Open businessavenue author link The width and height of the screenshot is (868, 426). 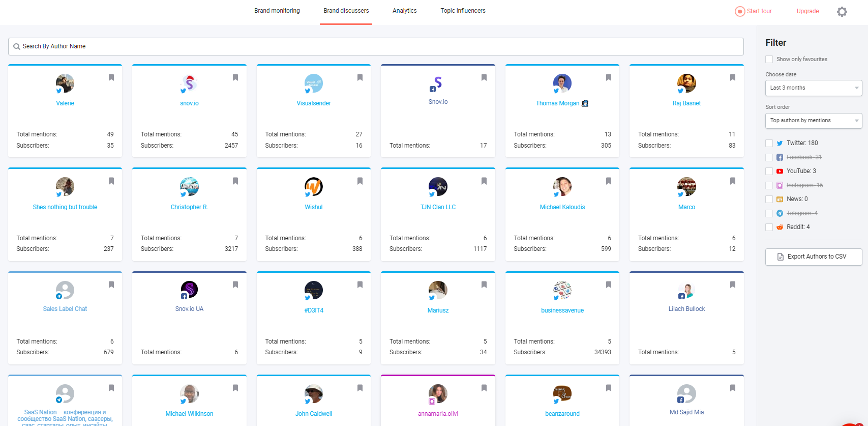tap(562, 310)
